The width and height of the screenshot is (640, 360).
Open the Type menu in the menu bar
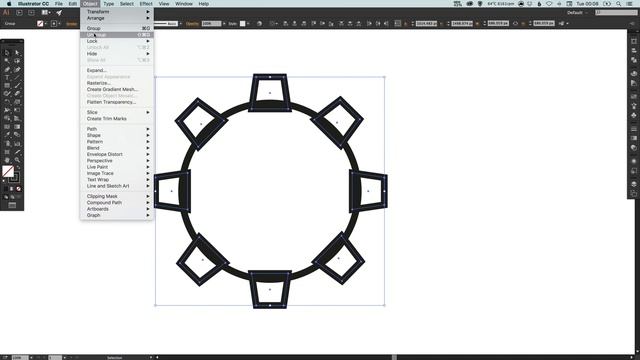point(109,4)
